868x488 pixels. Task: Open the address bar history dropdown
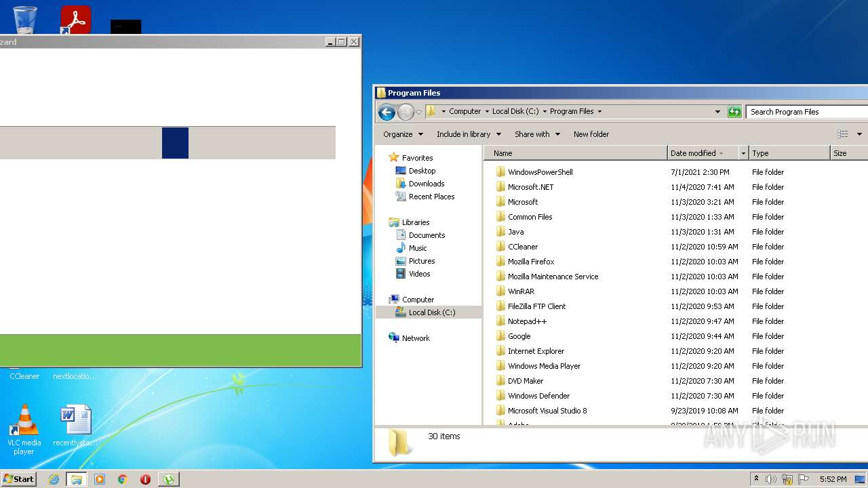click(717, 112)
